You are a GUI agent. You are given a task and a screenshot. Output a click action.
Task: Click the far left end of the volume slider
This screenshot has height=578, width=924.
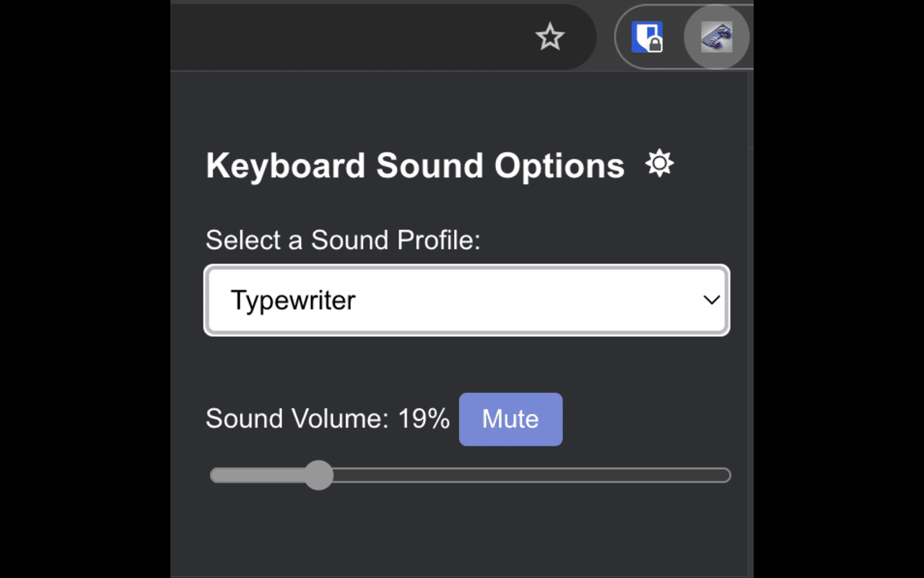tap(214, 475)
